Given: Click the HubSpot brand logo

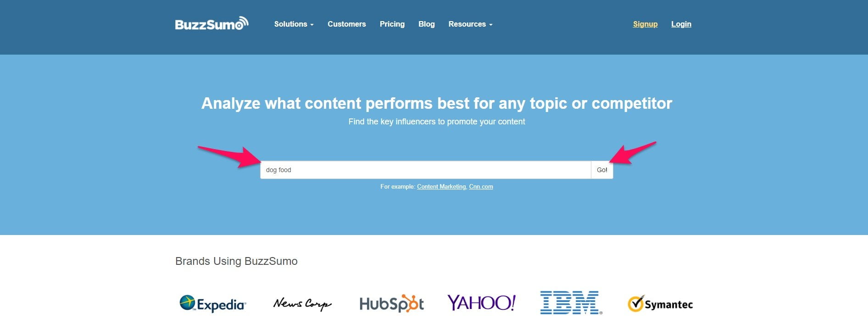Looking at the screenshot, I should pyautogui.click(x=392, y=303).
